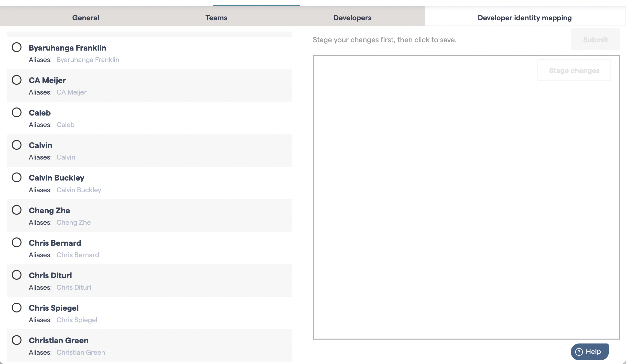Select the Cheng Zhe radio button
Viewport: 626px width, 364px height.
point(17,210)
